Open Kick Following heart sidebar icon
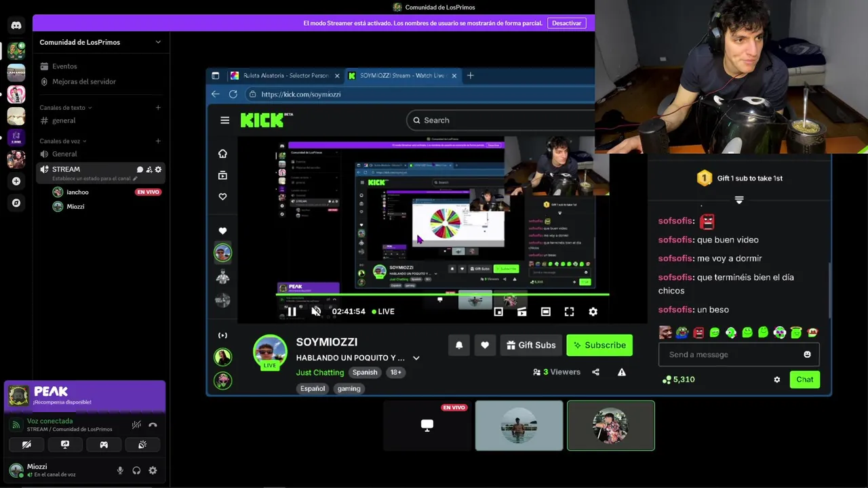 coord(222,197)
